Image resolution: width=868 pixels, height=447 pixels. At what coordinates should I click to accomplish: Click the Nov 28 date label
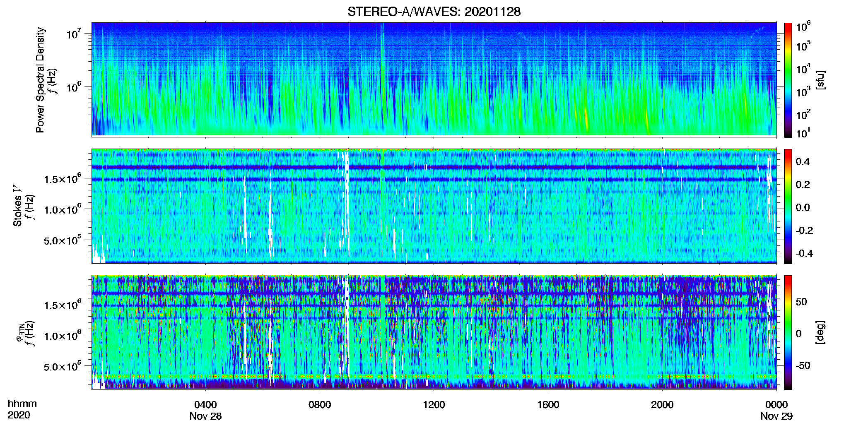click(x=205, y=416)
